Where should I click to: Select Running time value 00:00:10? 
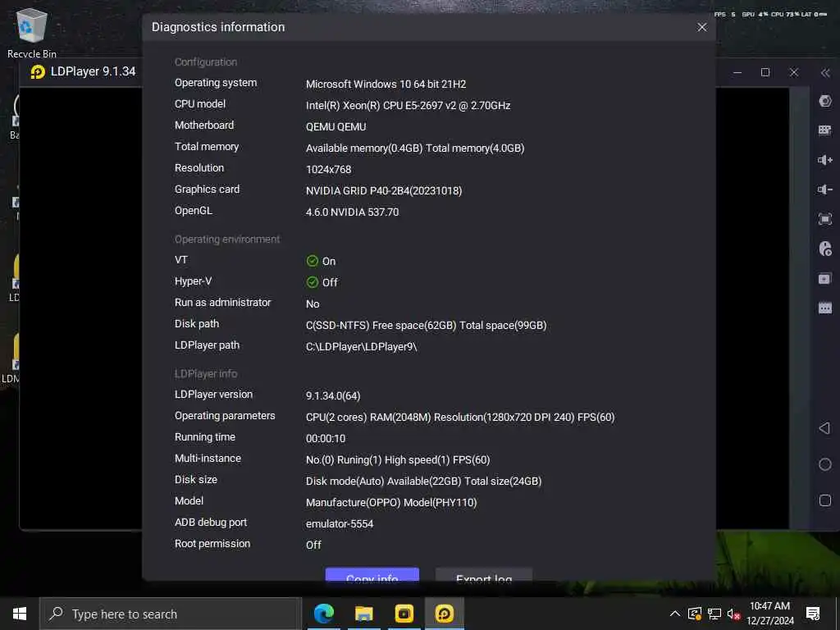325,438
